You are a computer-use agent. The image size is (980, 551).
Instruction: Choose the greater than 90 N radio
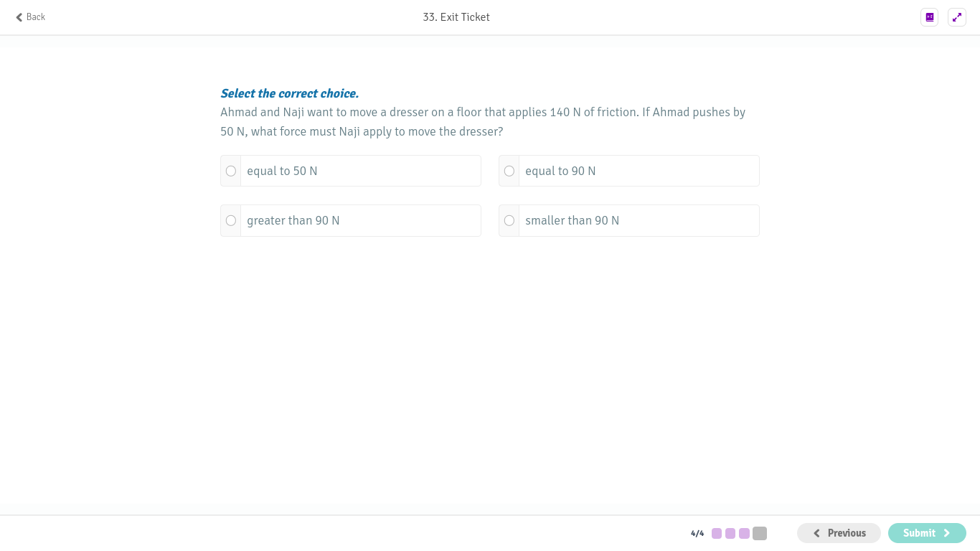pos(231,220)
